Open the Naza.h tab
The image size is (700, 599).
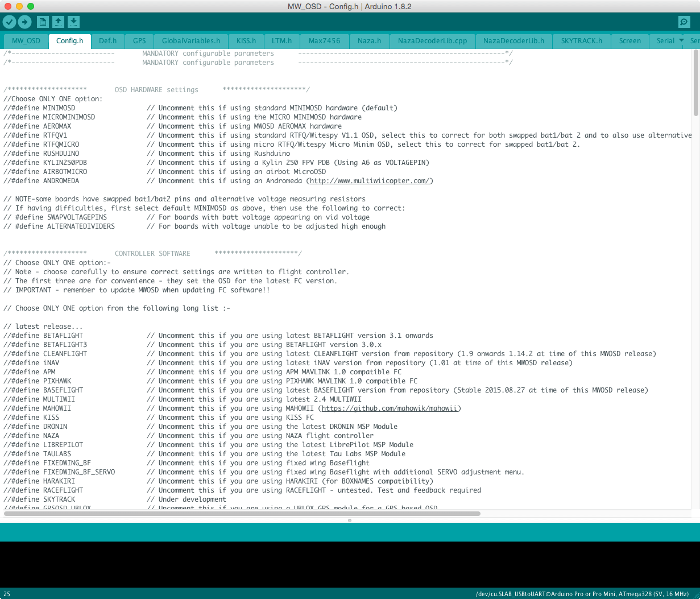[x=369, y=41]
